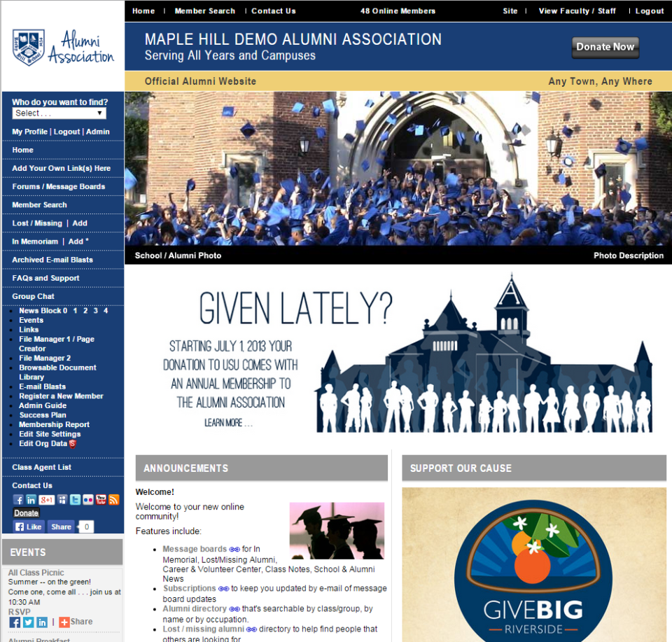672x642 pixels.
Task: Open the YouTube channel icon
Action: (x=101, y=499)
